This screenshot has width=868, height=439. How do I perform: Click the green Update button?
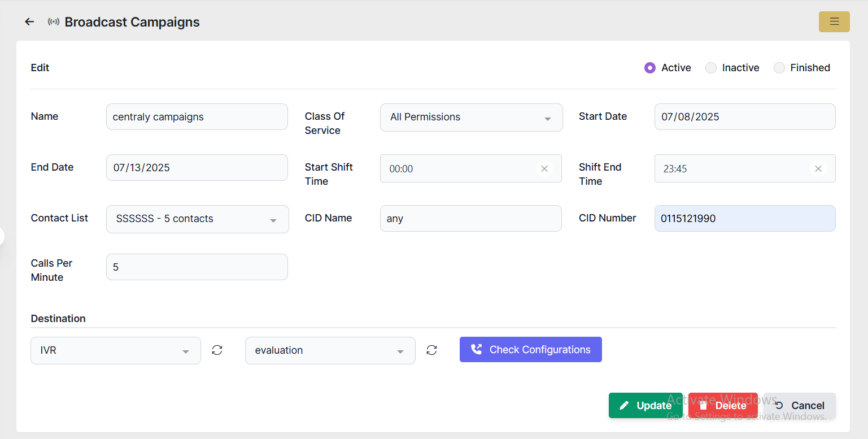pyautogui.click(x=645, y=406)
